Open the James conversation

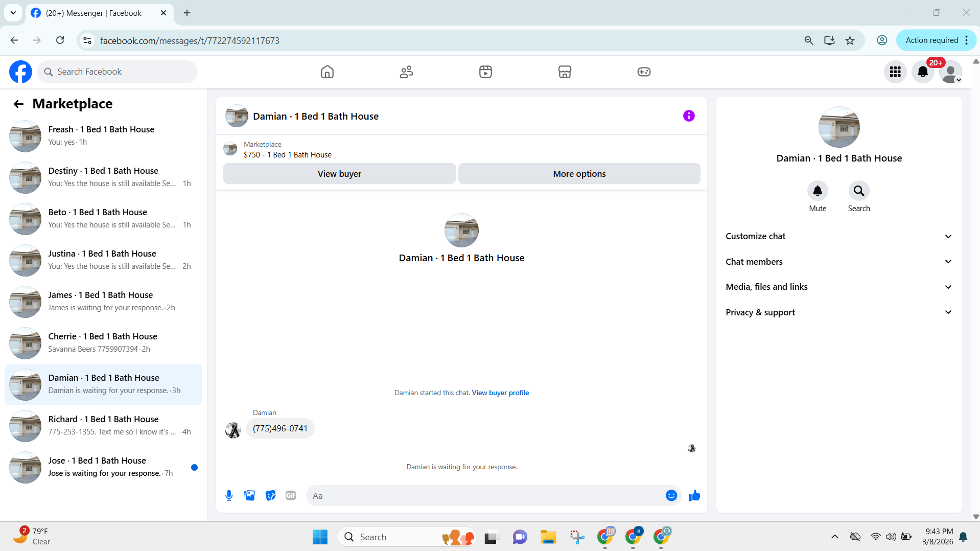tap(104, 302)
